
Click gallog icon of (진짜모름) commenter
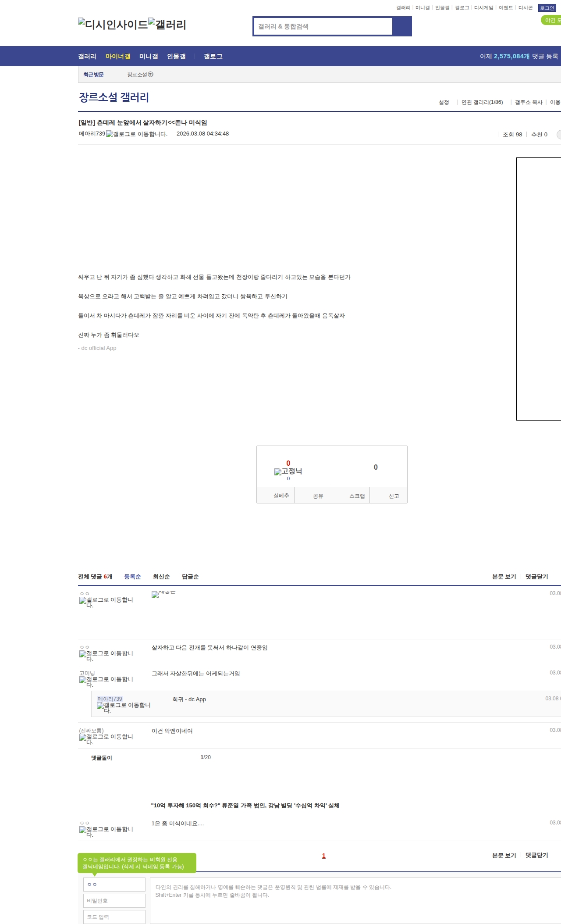pyautogui.click(x=106, y=739)
